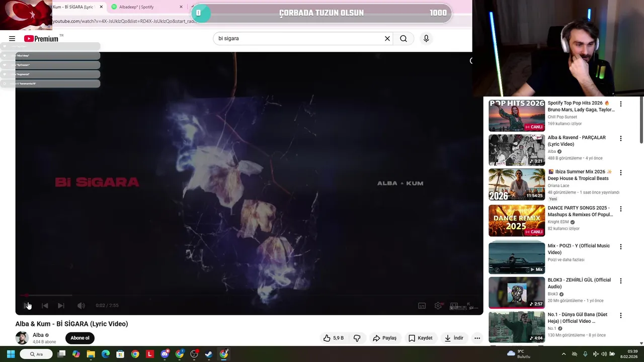Screen dimensions: 644x362
Task: Switch player to theater mode
Action: point(454,306)
